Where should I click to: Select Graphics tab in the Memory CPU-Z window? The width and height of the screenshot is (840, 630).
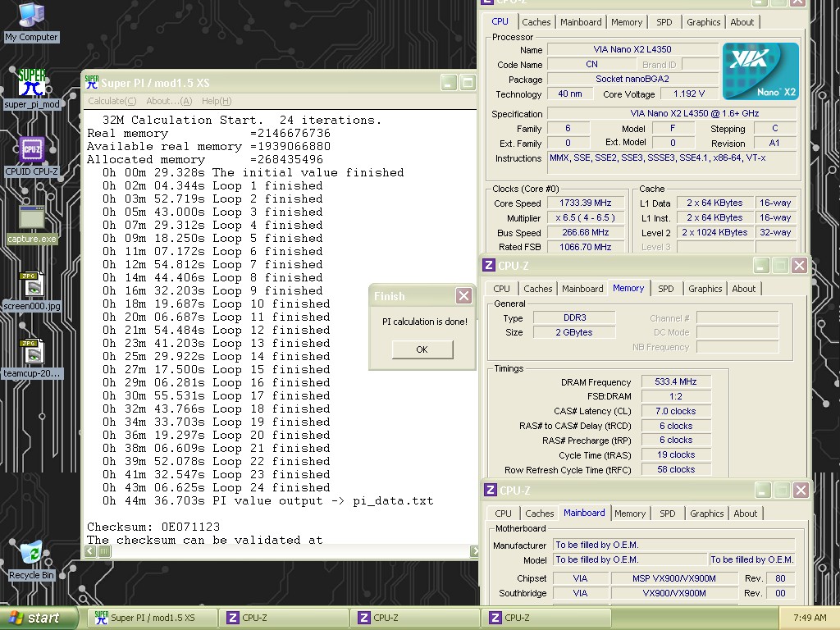pyautogui.click(x=705, y=289)
